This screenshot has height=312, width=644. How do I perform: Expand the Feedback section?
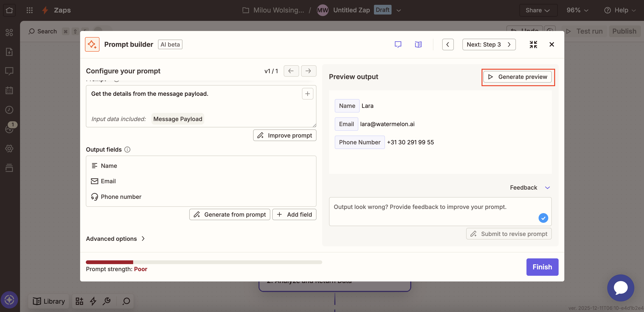pos(530,187)
